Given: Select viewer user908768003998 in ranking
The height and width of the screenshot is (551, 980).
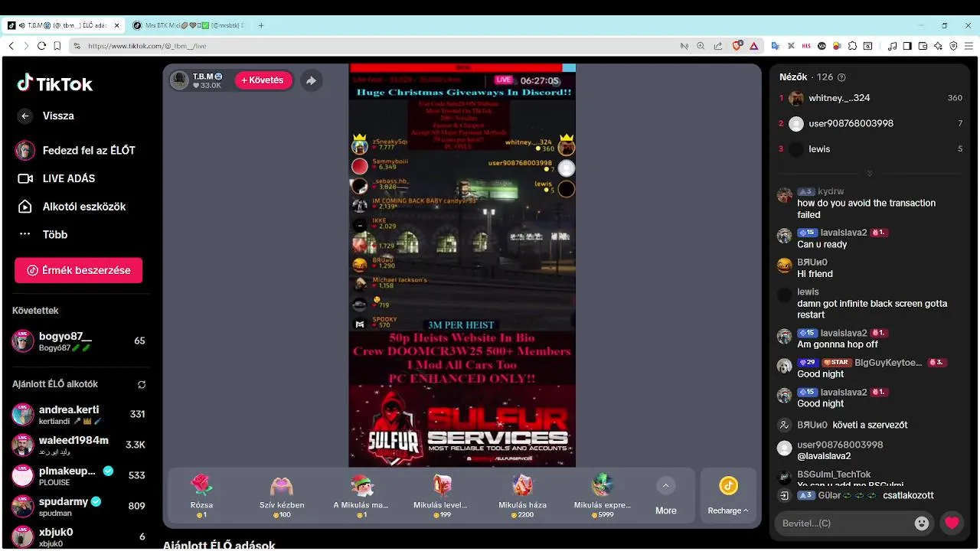Looking at the screenshot, I should click(x=871, y=123).
